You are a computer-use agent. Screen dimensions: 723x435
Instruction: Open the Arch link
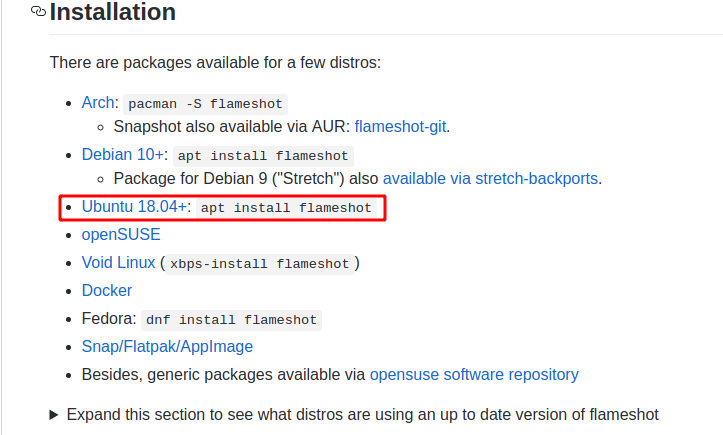98,102
